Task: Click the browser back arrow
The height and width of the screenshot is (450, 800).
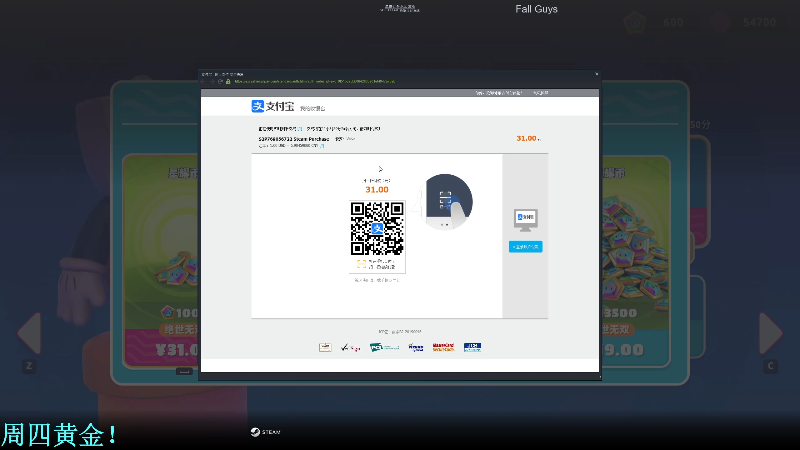Action: pyautogui.click(x=203, y=82)
